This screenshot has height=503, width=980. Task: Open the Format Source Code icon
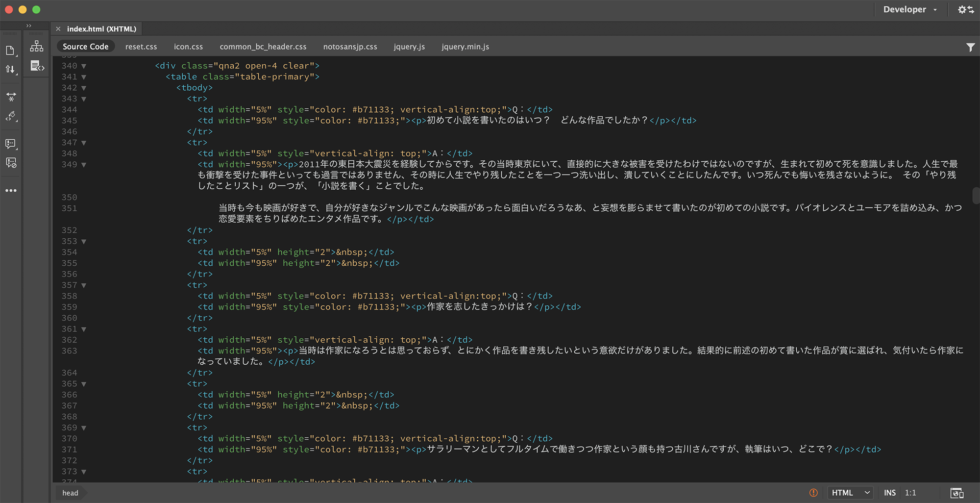(x=11, y=116)
